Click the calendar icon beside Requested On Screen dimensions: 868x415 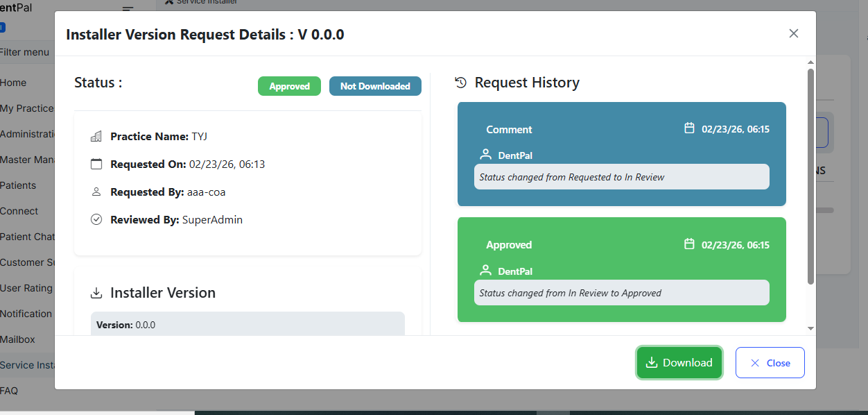click(x=96, y=164)
